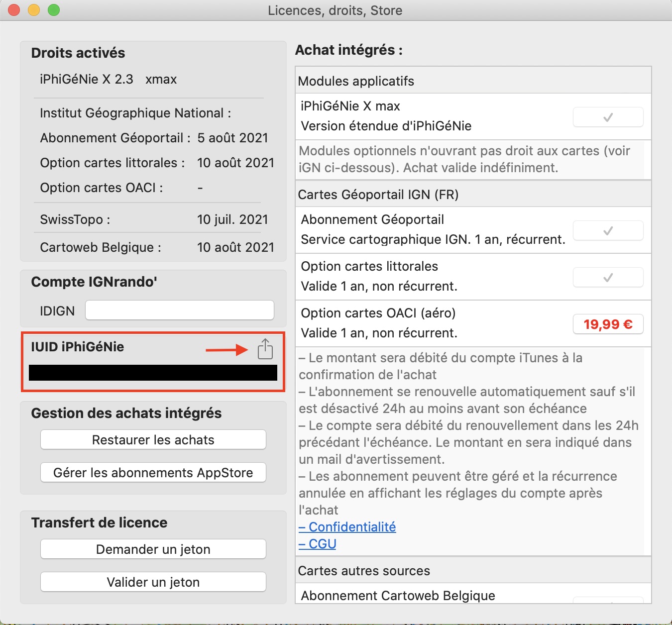This screenshot has height=625, width=672.
Task: Open the Confidentialité link
Action: pos(347,527)
